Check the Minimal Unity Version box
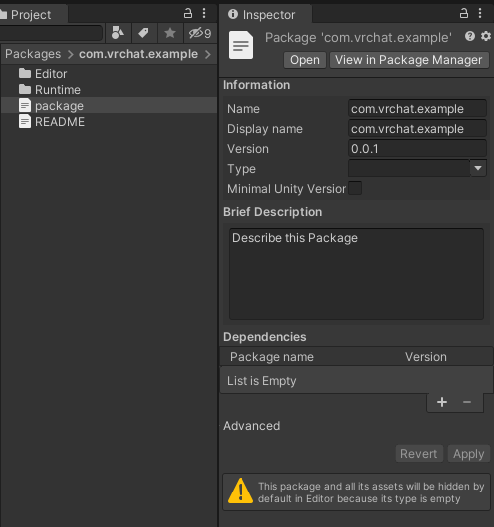494x527 pixels. pyautogui.click(x=355, y=189)
